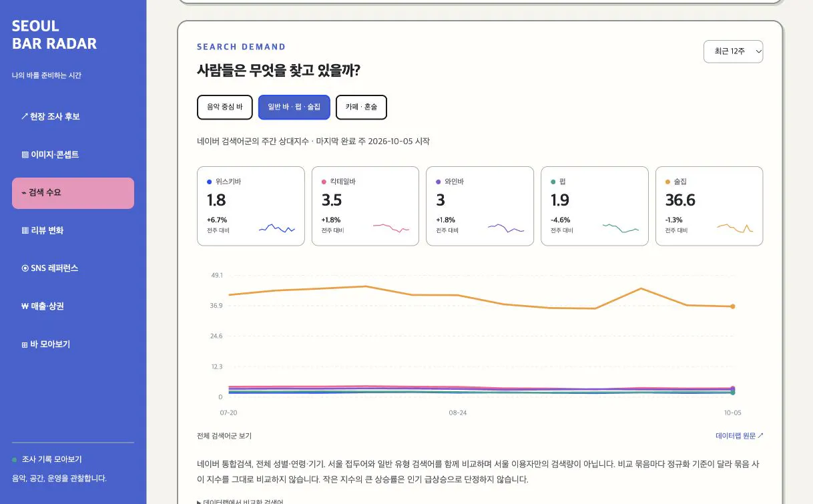Open 전체 검색어군 보기

224,436
